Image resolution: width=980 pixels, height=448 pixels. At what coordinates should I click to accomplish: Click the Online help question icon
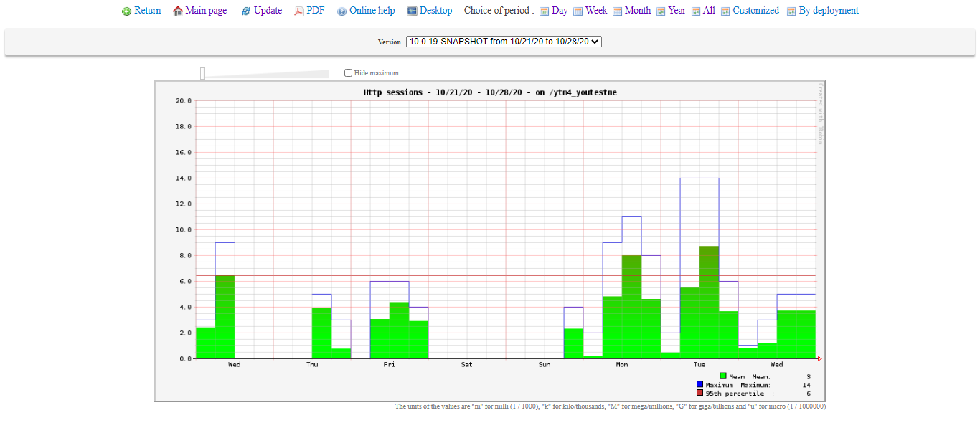tap(341, 11)
